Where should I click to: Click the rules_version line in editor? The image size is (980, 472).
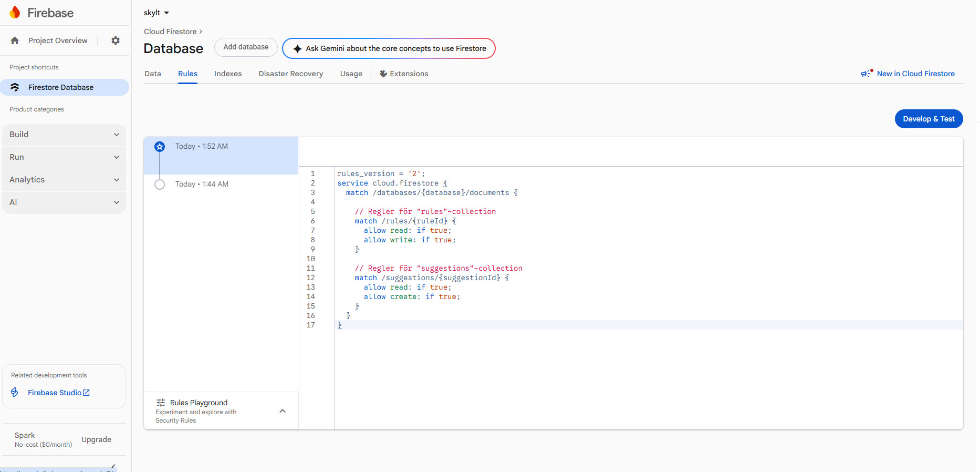pos(381,173)
